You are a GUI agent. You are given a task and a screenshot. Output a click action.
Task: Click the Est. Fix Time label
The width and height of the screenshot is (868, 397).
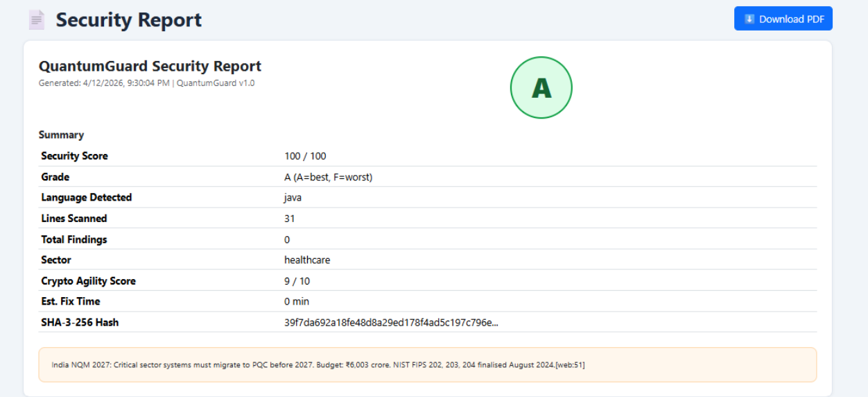click(70, 301)
